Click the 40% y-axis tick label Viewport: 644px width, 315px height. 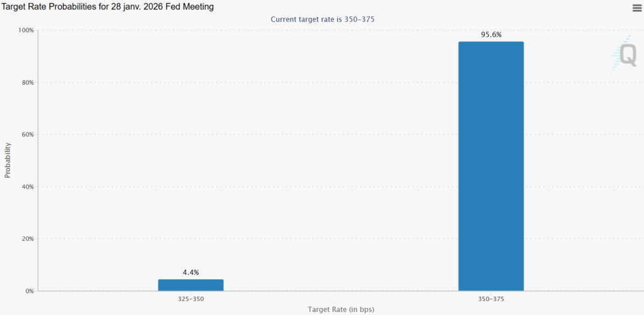click(x=28, y=187)
